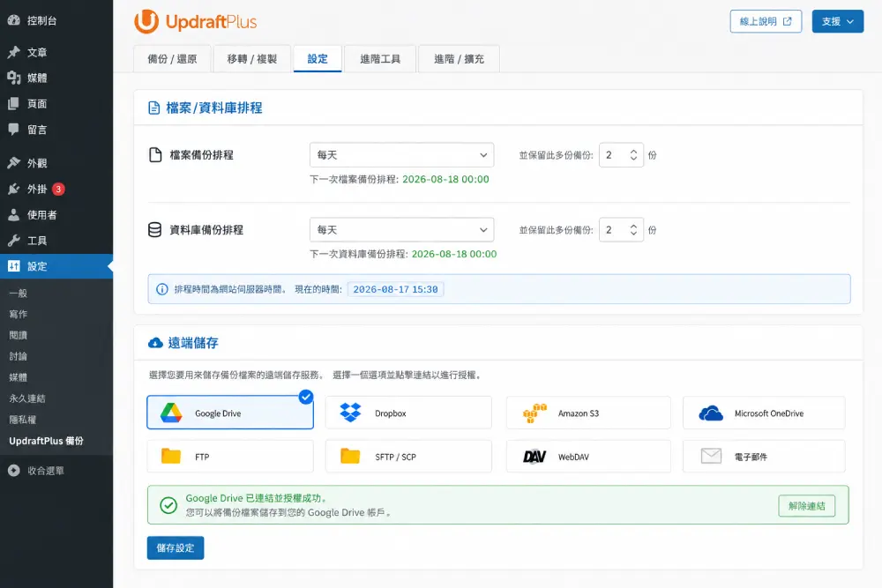Click the 收合選單 label in sidebar
Viewport: 882px width, 588px height.
(46, 471)
